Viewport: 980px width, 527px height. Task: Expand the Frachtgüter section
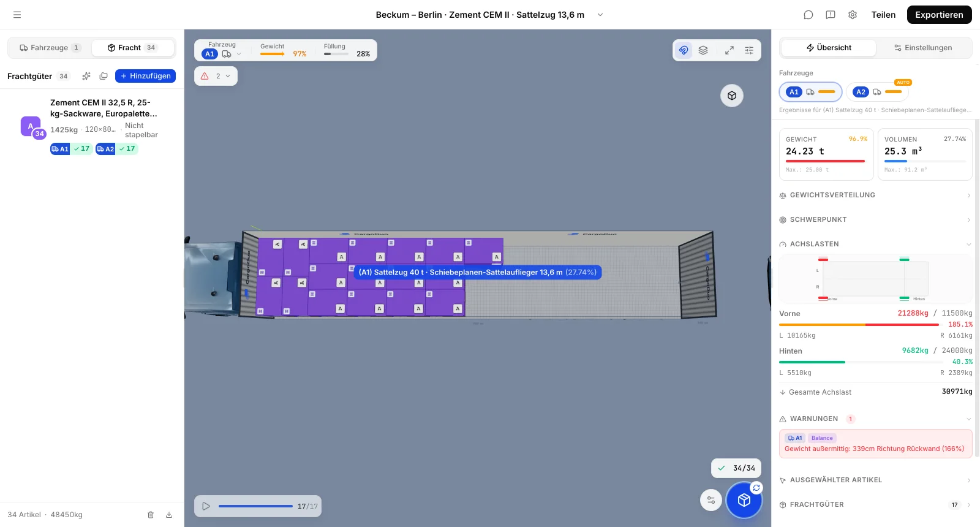click(x=875, y=505)
